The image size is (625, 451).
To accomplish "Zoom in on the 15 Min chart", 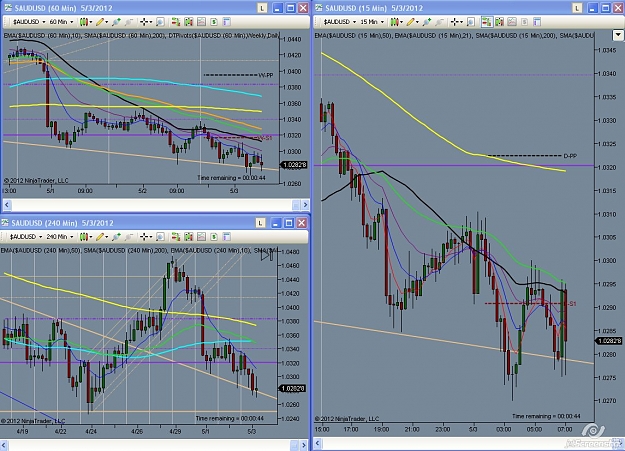I will point(426,22).
